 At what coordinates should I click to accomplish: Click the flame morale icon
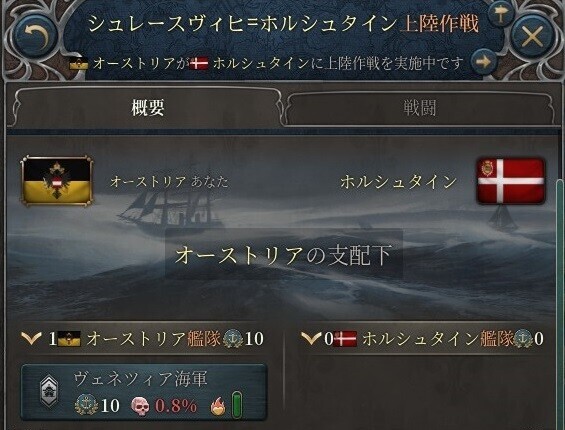point(218,406)
